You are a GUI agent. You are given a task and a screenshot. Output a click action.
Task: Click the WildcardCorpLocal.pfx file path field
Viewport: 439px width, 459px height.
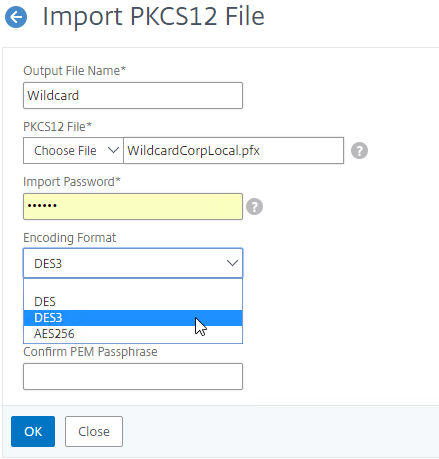(x=234, y=150)
